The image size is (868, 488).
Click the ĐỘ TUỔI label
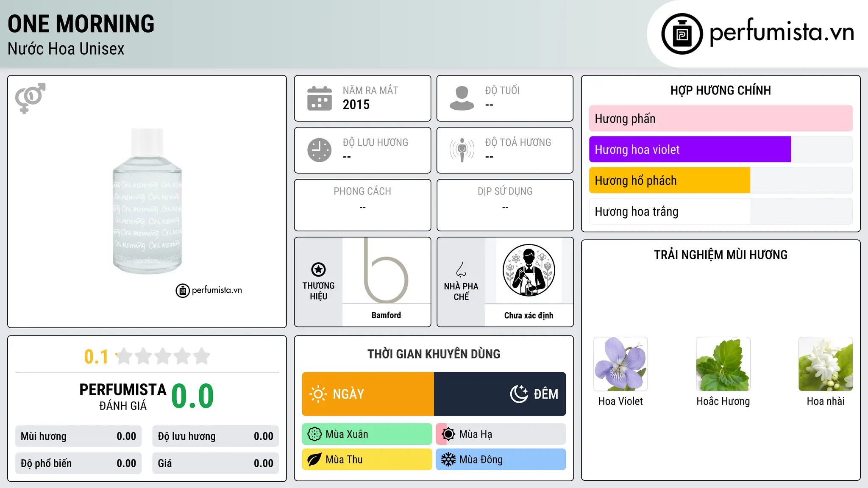tap(502, 90)
